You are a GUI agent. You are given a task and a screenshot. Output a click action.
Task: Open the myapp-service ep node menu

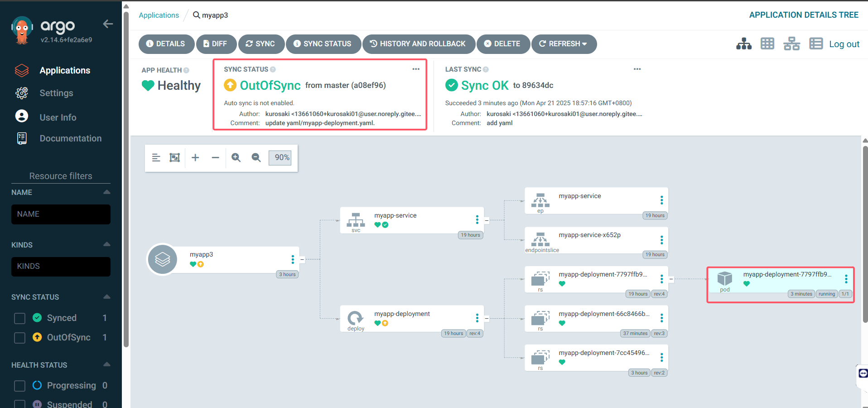[x=661, y=200]
